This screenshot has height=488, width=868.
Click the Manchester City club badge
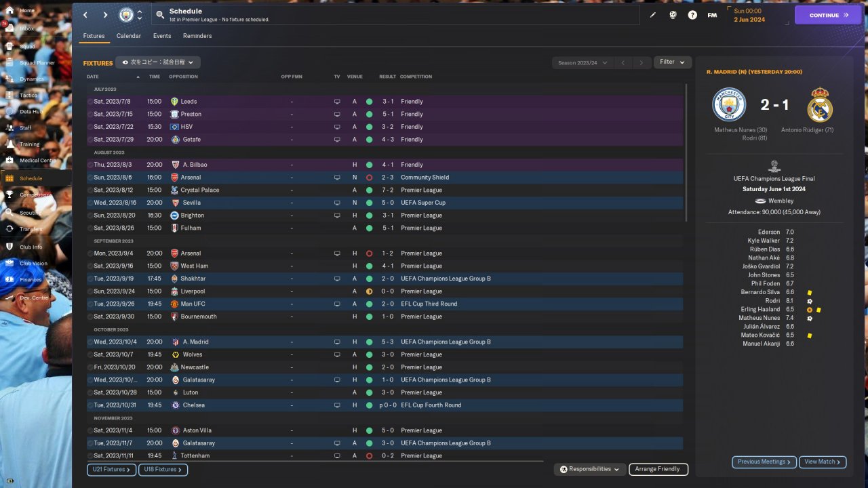tap(126, 15)
